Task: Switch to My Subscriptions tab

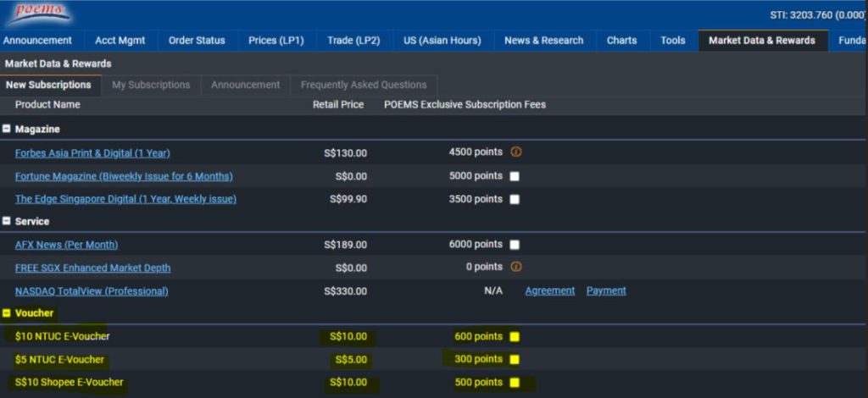Action: (151, 86)
